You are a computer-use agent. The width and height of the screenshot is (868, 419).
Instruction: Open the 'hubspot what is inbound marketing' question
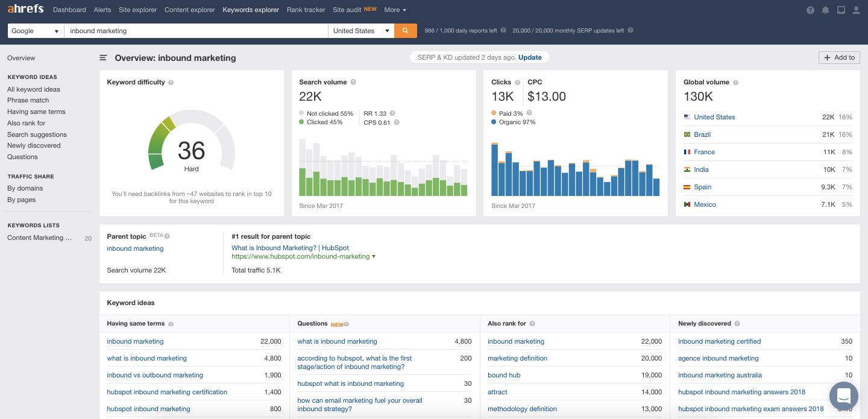pos(350,383)
